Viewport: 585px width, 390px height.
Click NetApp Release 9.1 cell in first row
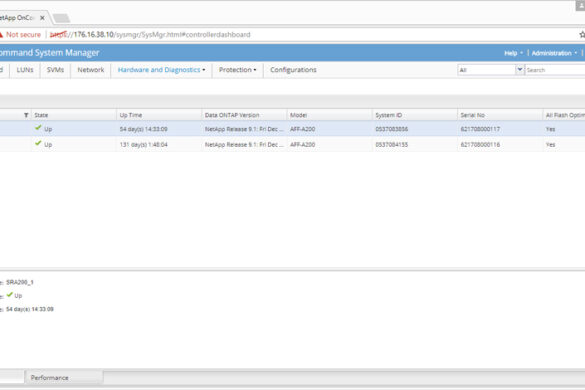click(244, 129)
